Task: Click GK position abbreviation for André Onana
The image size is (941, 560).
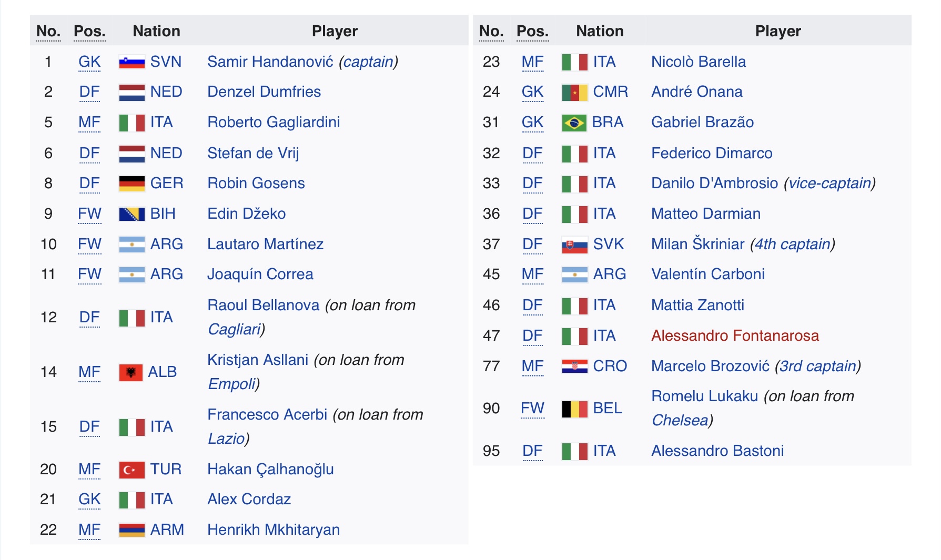Action: 532,93
